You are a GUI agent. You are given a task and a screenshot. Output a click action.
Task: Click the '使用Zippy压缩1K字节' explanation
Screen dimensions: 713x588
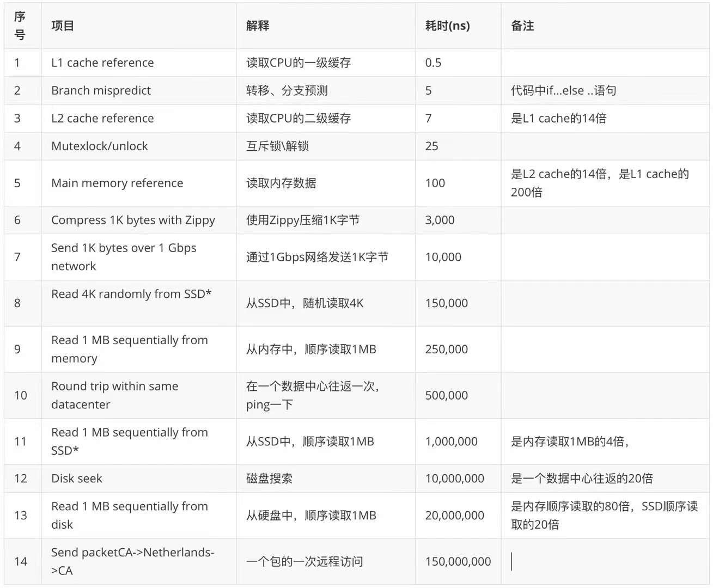click(x=303, y=220)
